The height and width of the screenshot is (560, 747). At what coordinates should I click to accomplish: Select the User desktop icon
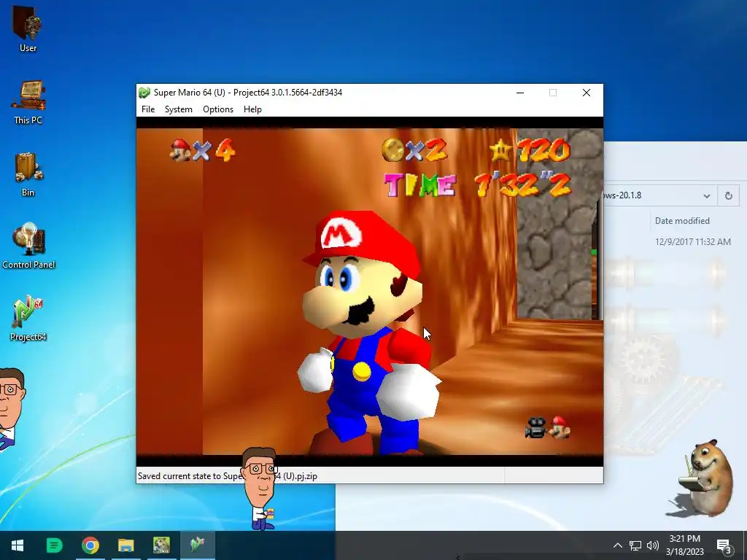[28, 28]
